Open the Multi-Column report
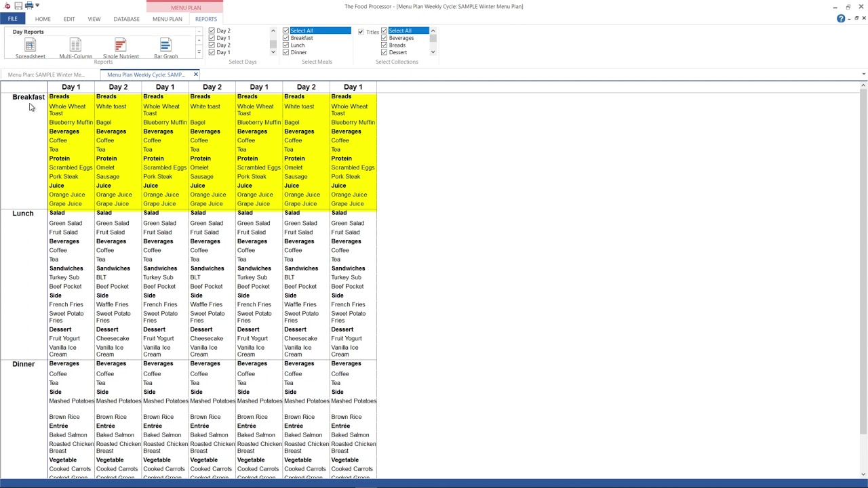Viewport: 868px width, 488px height. 75,48
